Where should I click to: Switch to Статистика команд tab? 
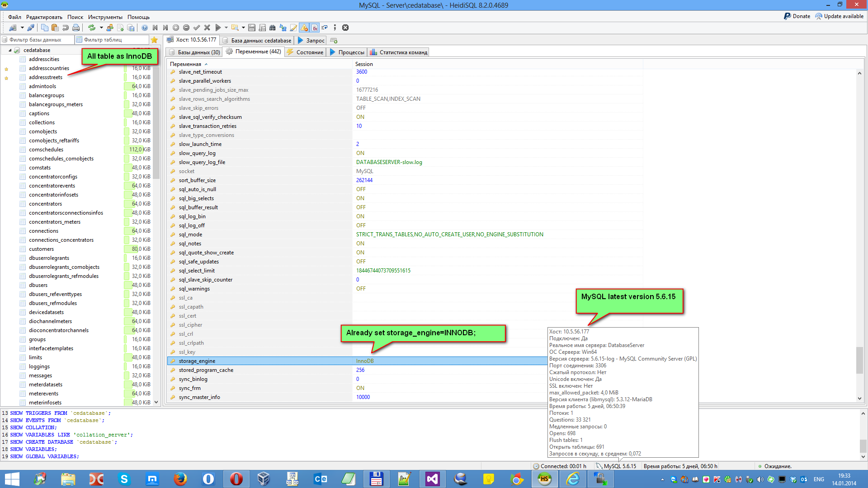click(x=398, y=52)
